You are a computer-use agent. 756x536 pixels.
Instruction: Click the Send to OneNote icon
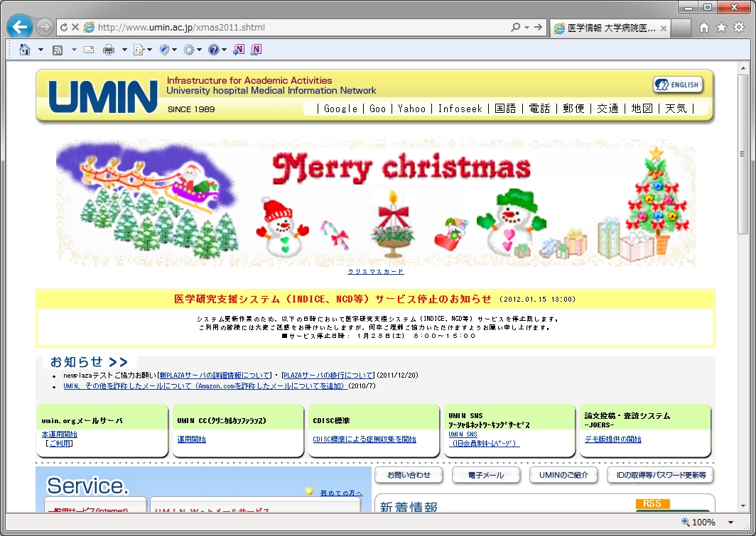[239, 50]
